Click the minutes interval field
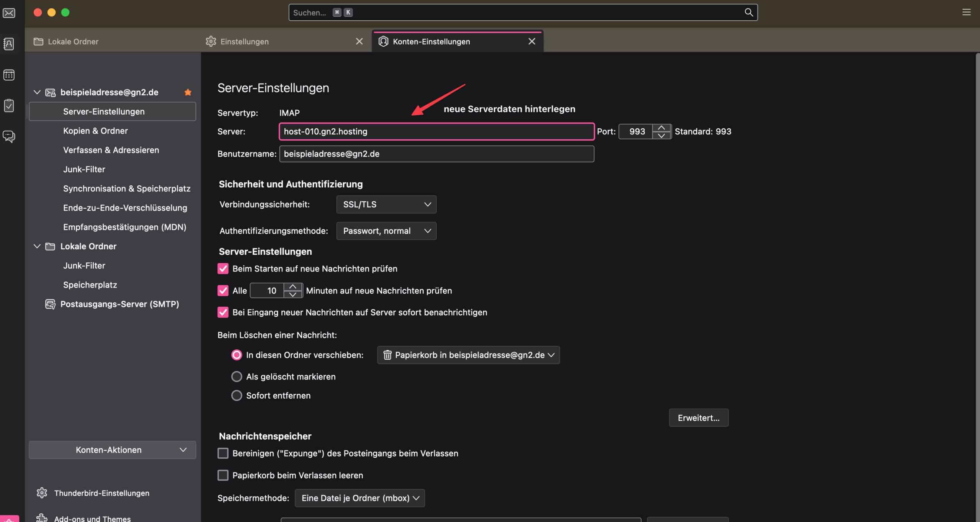Viewport: 980px width, 522px height. point(267,290)
